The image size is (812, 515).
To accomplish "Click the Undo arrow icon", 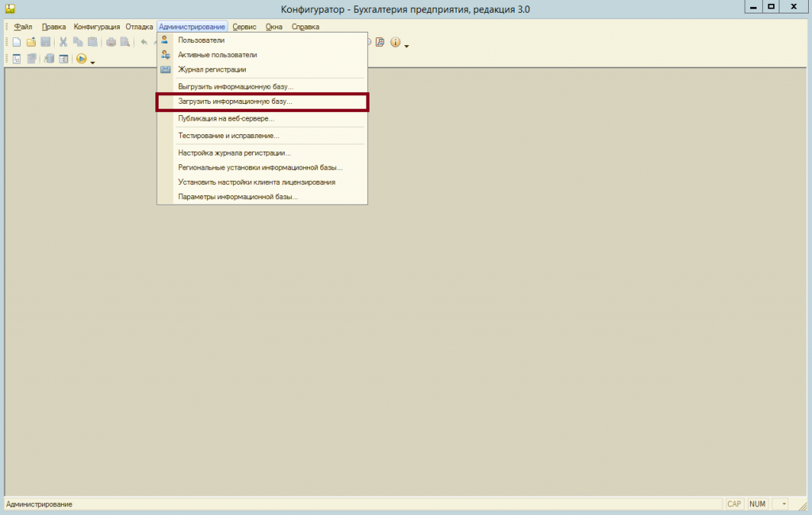I will (144, 43).
